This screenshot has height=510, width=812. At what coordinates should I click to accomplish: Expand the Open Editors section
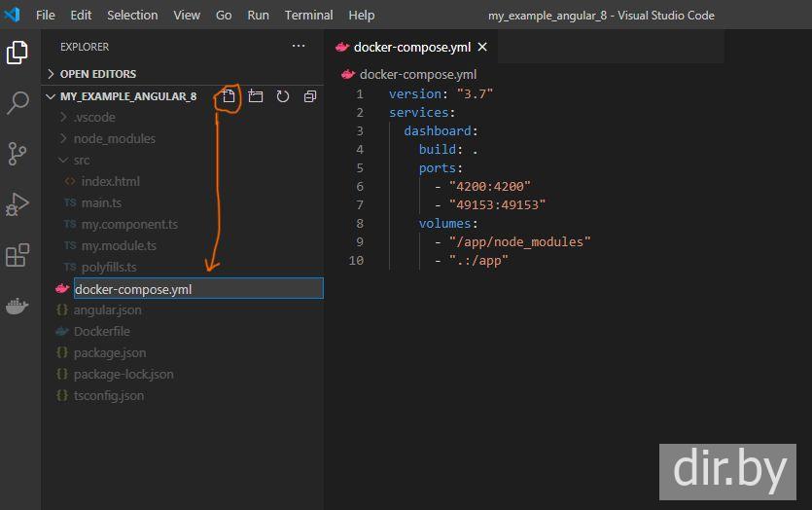(x=97, y=74)
